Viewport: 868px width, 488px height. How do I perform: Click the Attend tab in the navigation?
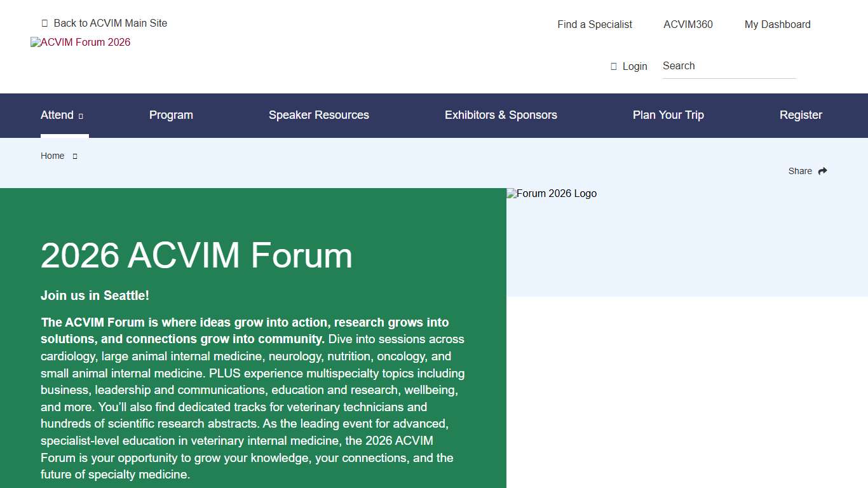click(56, 115)
